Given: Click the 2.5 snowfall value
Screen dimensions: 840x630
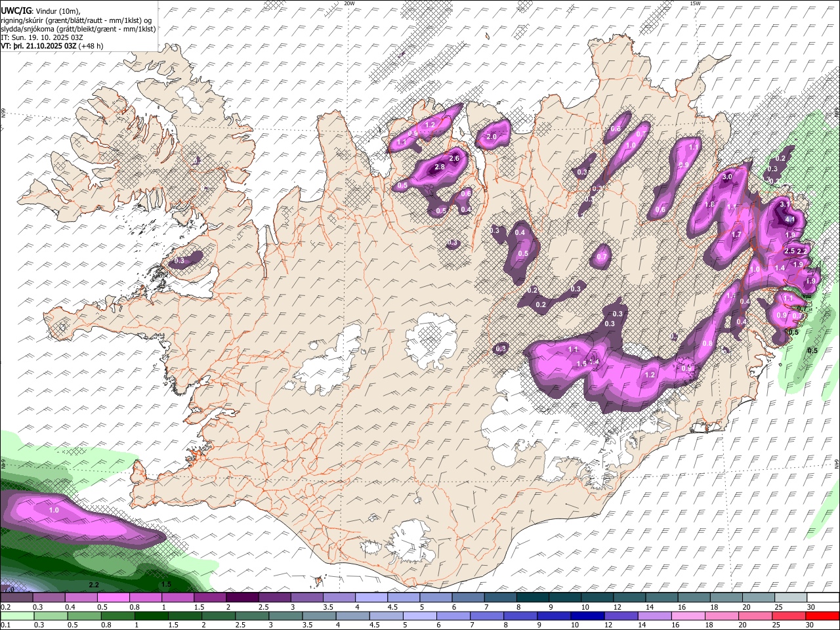Looking at the screenshot, I should click(x=790, y=251).
